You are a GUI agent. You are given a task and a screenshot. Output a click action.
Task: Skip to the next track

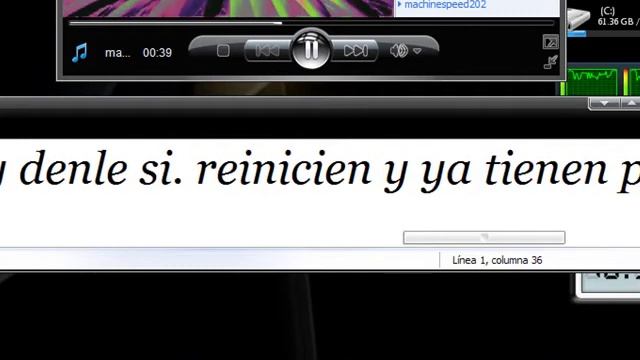pos(355,51)
